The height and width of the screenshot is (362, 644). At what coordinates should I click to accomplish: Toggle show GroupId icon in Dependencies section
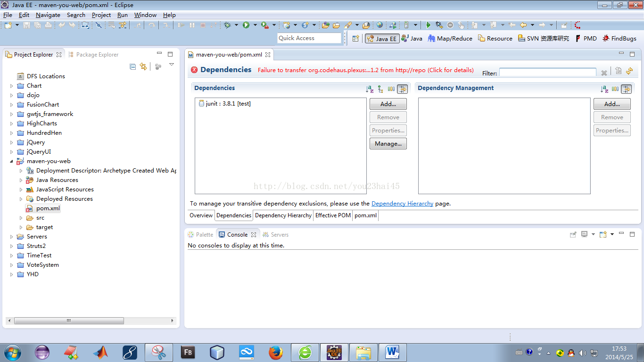coord(391,89)
